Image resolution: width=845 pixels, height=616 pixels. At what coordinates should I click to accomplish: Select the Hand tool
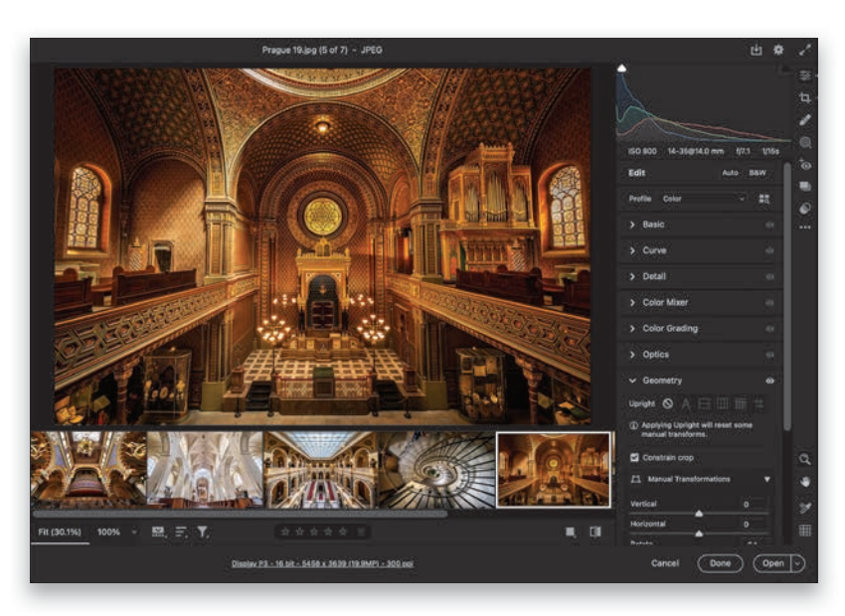[804, 482]
